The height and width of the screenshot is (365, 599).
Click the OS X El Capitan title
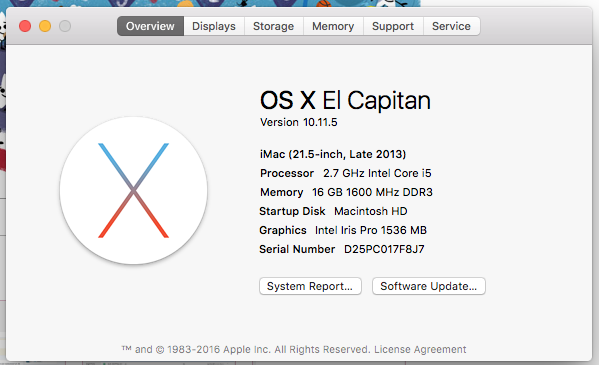click(x=345, y=101)
